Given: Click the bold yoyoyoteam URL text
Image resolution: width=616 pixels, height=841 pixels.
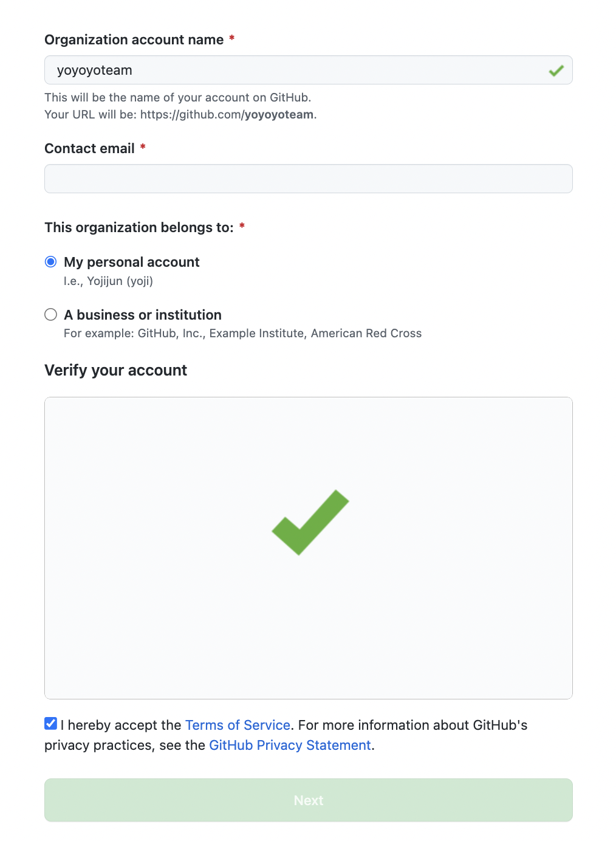Looking at the screenshot, I should [x=279, y=115].
